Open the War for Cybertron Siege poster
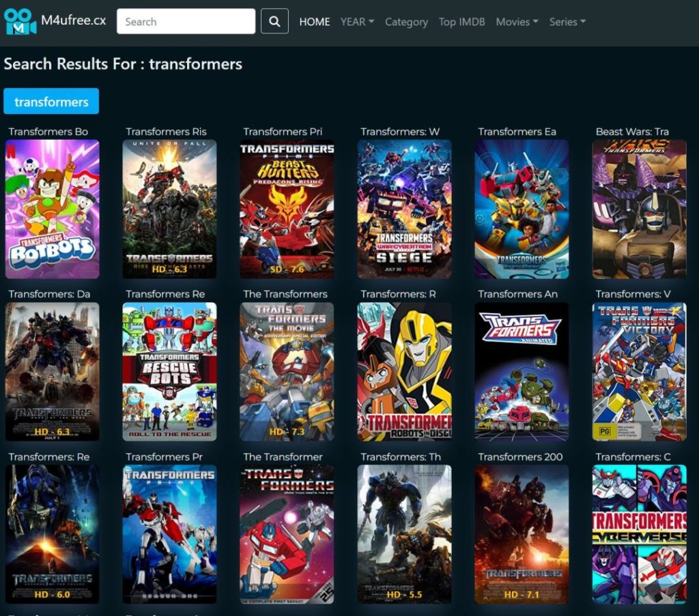The image size is (699, 616). (x=404, y=209)
